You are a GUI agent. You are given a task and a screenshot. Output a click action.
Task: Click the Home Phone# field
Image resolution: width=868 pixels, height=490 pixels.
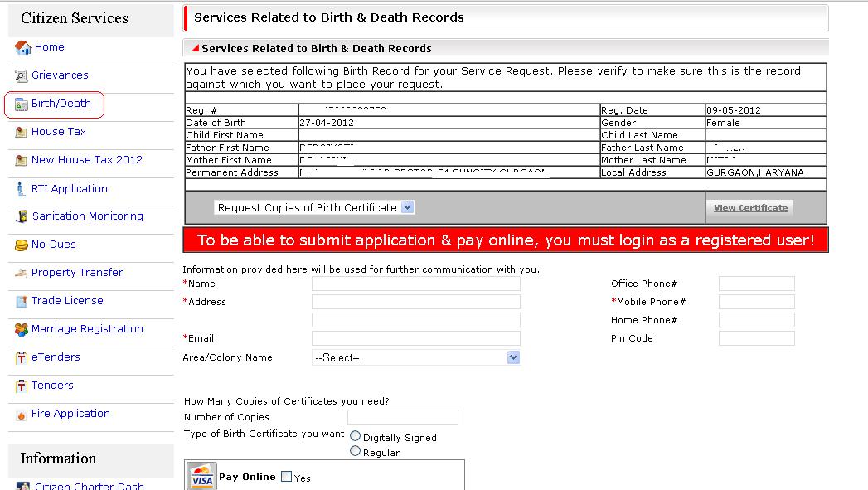point(757,321)
